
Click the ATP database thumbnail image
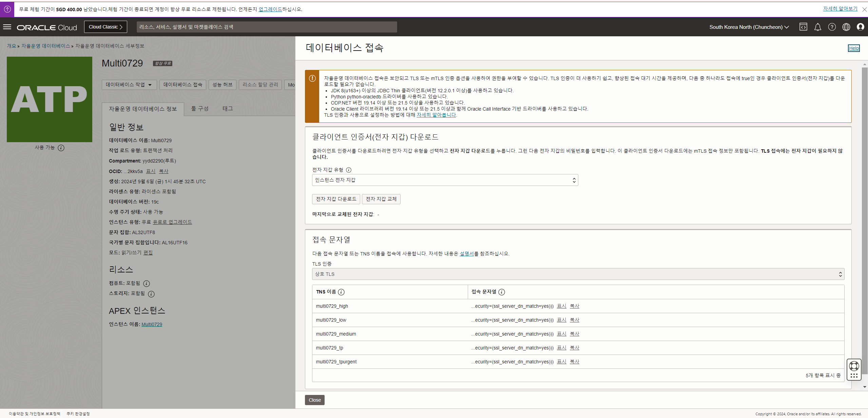[50, 99]
